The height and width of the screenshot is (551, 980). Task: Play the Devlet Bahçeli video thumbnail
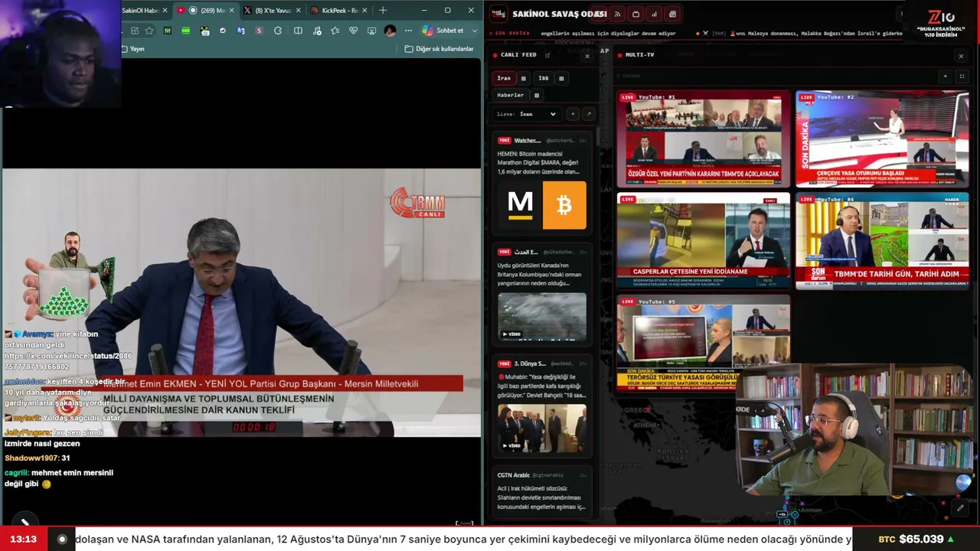click(542, 427)
